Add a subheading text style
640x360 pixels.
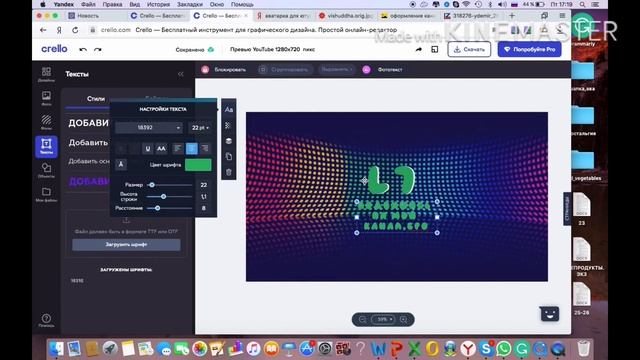89,142
